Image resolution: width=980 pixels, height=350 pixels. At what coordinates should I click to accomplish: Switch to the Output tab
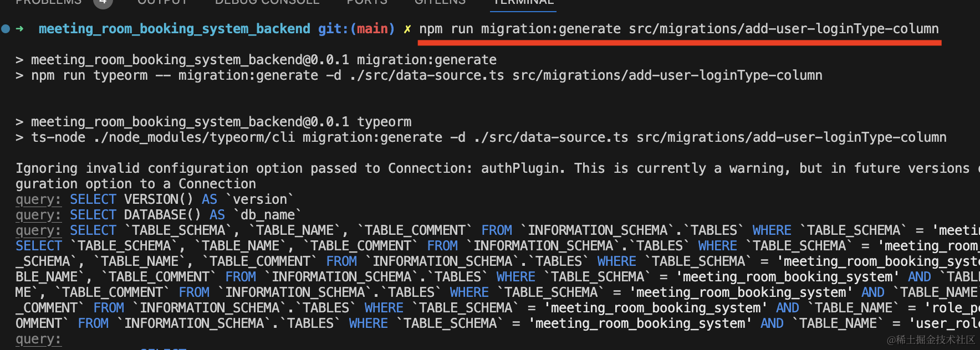click(162, 2)
